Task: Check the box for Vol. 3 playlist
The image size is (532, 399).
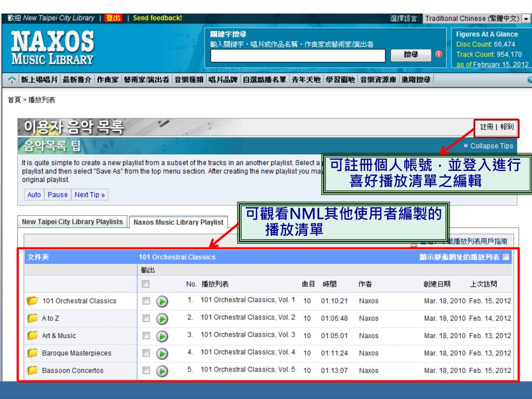Action: click(146, 336)
